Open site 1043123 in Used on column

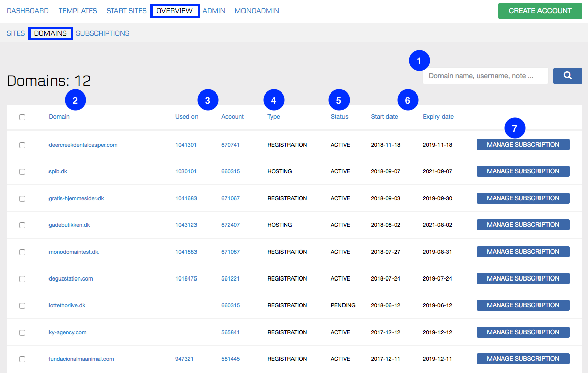click(x=186, y=225)
